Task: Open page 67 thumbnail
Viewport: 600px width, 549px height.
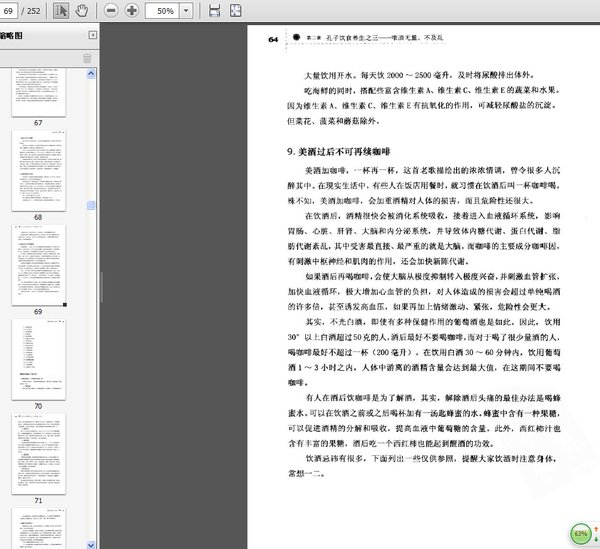Action: (39, 92)
